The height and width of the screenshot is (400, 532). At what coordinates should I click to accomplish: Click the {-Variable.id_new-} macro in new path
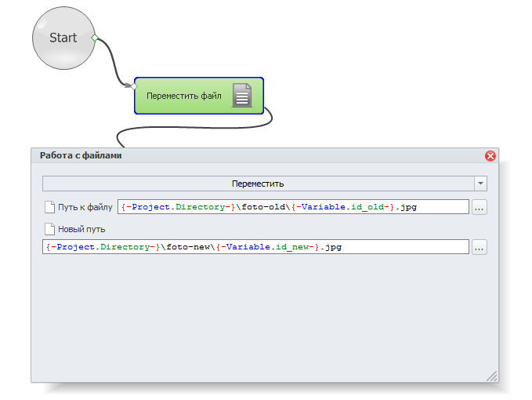pyautogui.click(x=270, y=247)
